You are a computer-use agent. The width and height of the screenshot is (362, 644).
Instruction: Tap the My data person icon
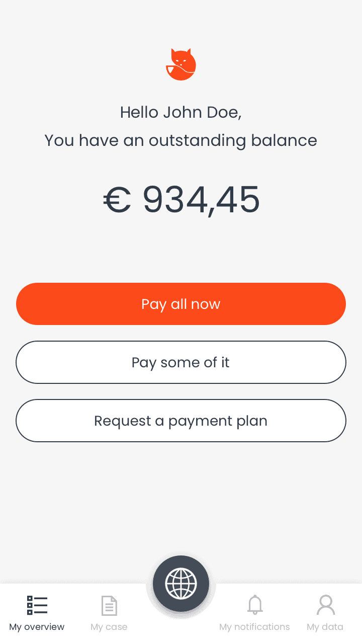click(325, 605)
